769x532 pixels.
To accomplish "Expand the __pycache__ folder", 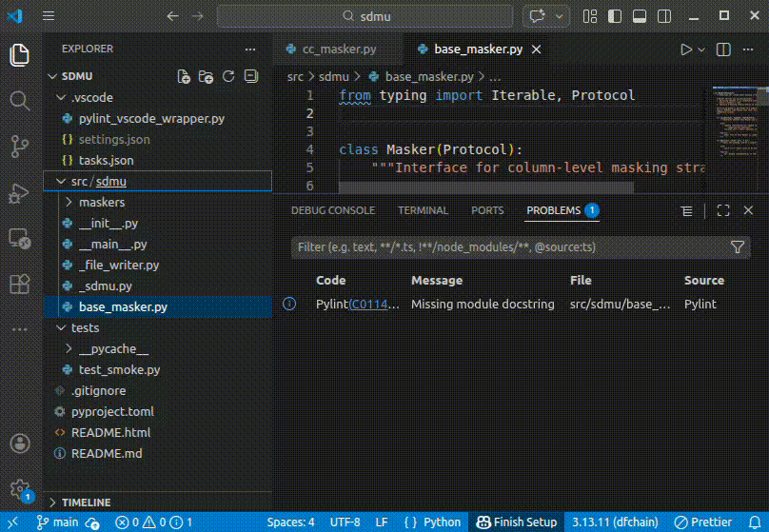I will coord(113,349).
